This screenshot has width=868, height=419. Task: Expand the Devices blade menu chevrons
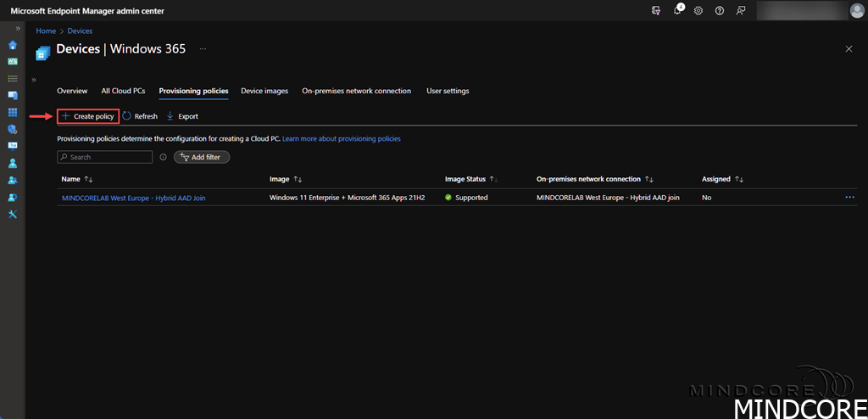34,80
